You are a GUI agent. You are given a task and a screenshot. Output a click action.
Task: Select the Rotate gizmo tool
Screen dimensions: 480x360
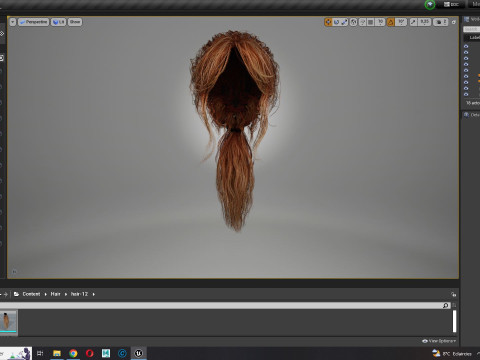tap(336, 22)
